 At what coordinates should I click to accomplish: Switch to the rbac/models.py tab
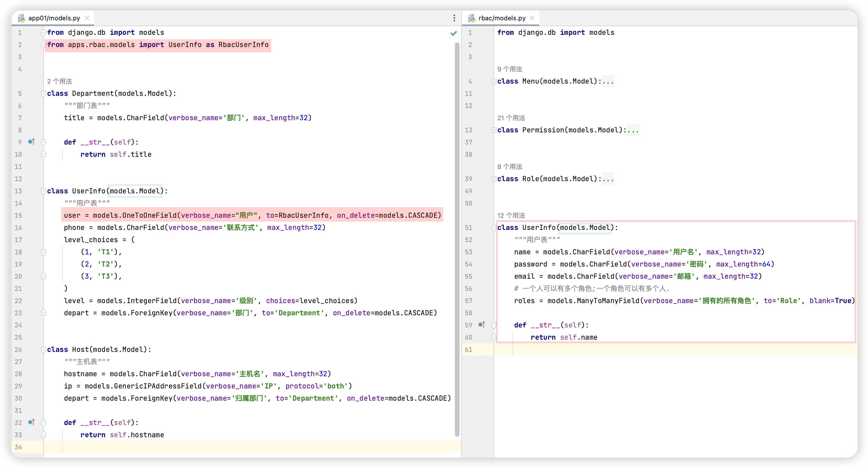[x=502, y=18]
